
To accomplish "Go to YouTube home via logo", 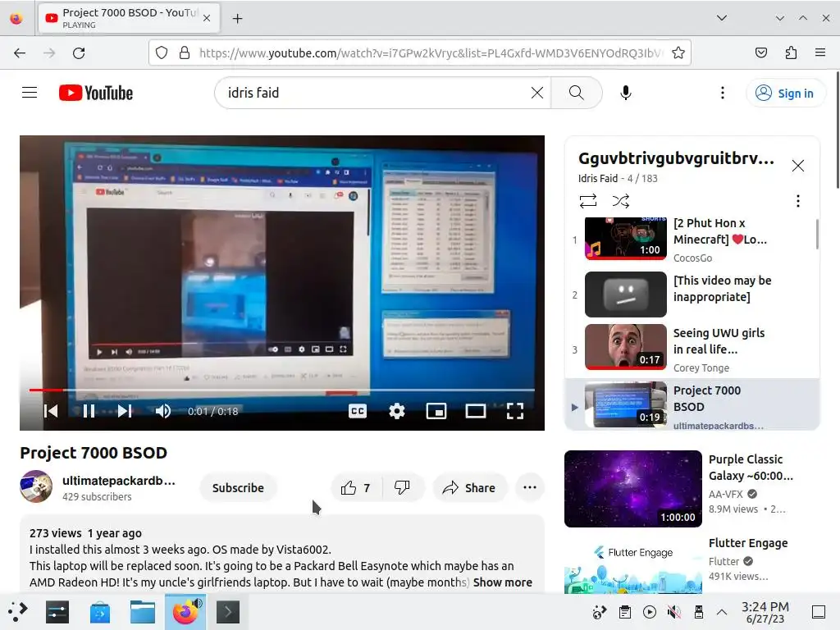I will tap(96, 93).
